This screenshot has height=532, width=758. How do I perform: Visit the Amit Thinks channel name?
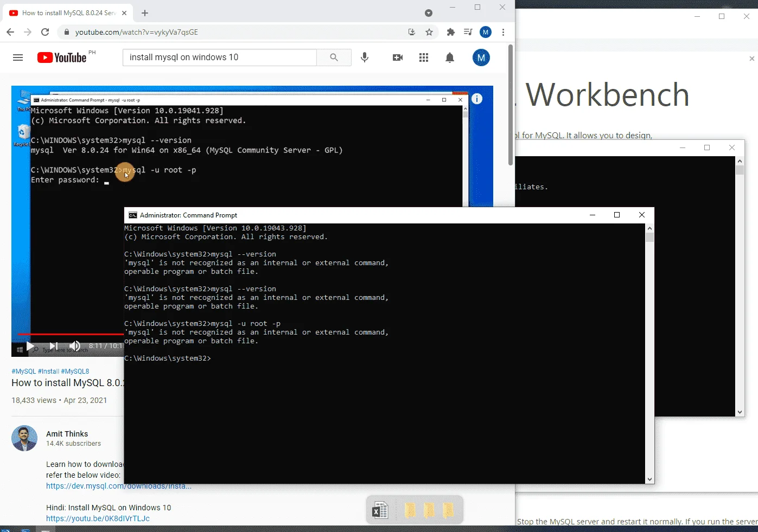pos(67,434)
